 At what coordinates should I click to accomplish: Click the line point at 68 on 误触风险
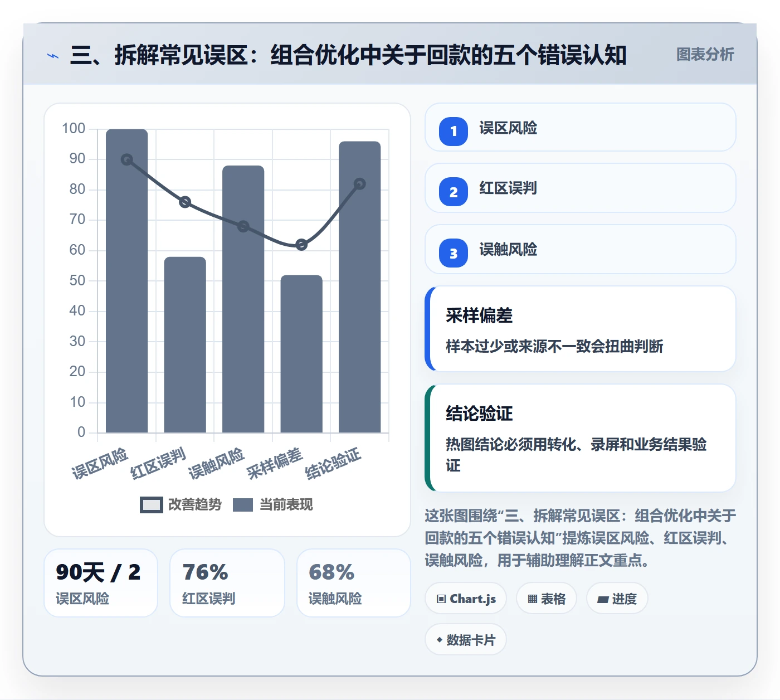coord(243,226)
